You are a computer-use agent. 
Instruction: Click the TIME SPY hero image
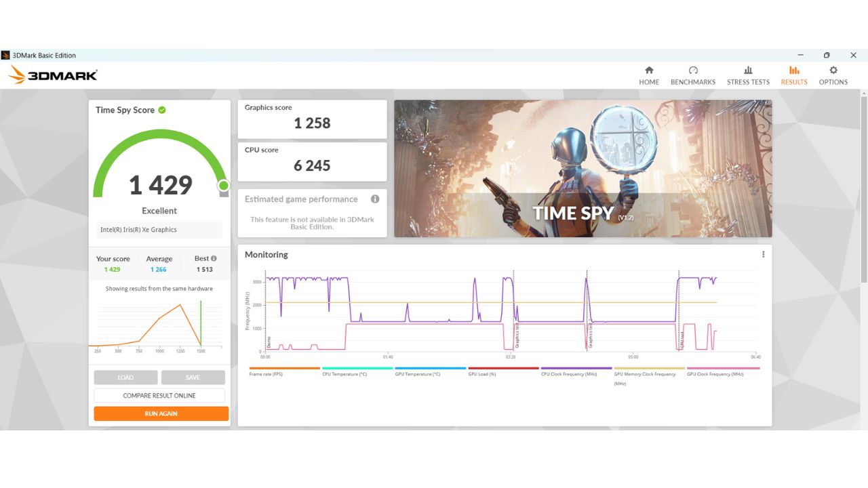tap(583, 169)
